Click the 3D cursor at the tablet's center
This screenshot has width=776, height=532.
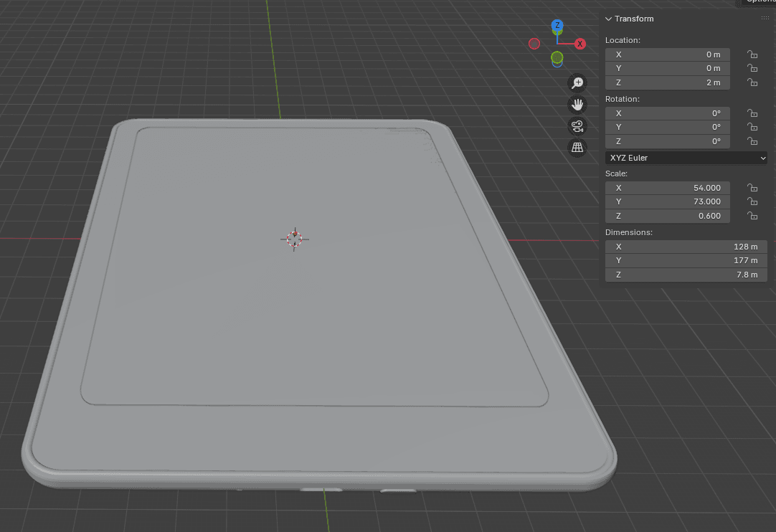[x=295, y=239]
